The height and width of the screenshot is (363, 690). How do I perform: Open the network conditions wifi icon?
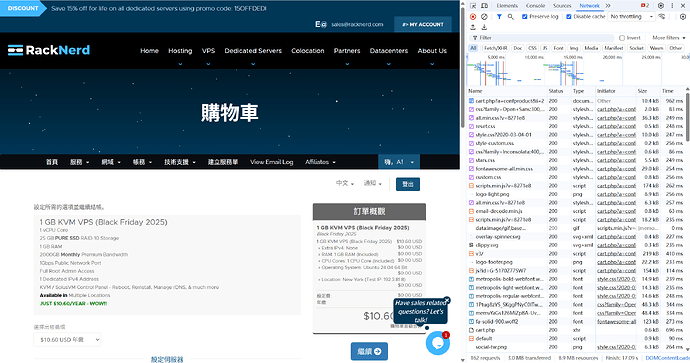click(662, 17)
